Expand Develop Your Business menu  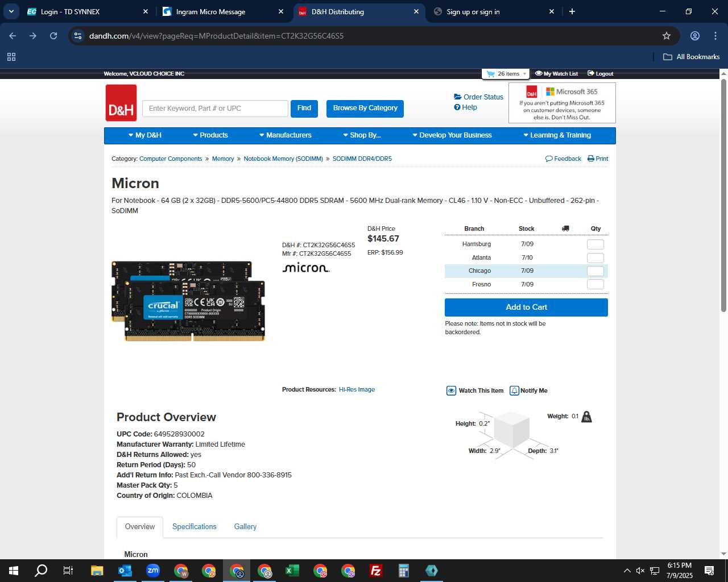point(452,135)
